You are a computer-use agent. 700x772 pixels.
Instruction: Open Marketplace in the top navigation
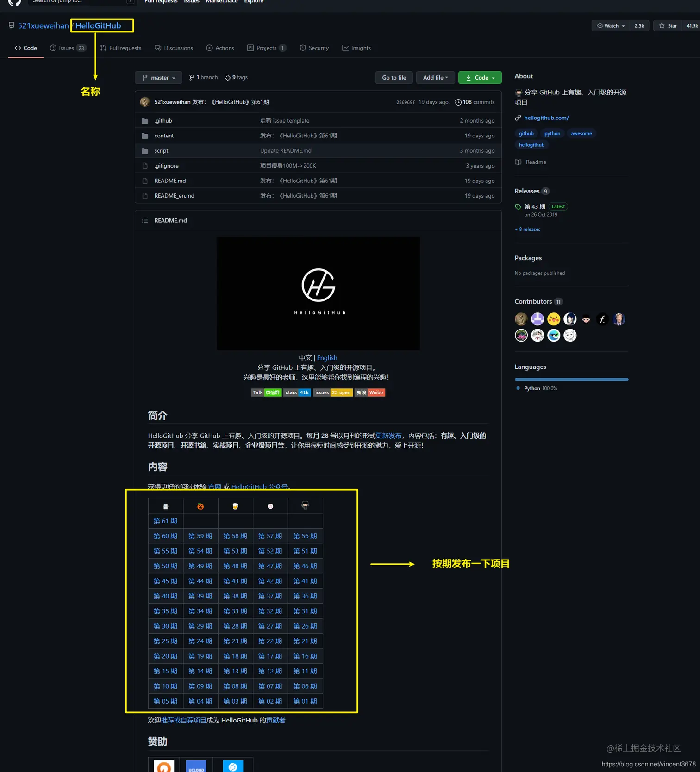click(222, 1)
